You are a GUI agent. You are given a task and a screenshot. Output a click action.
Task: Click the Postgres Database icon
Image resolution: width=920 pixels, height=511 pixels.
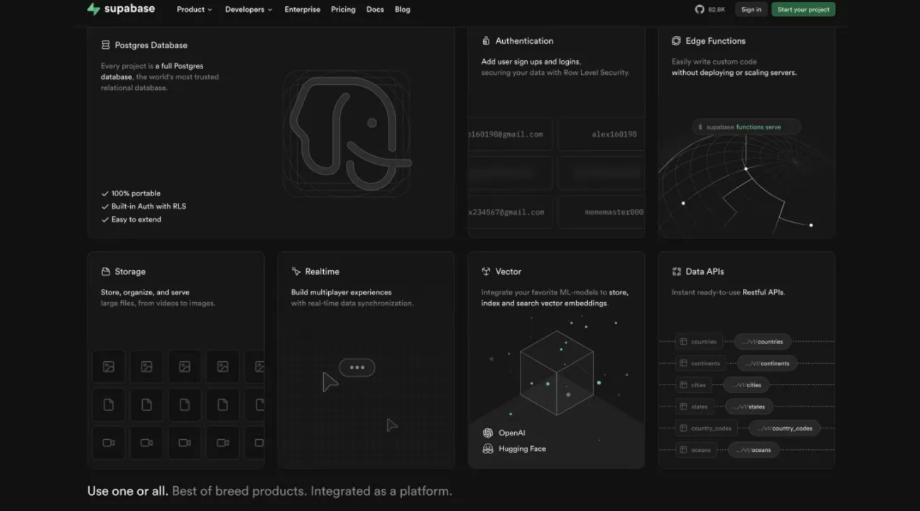[x=106, y=45]
